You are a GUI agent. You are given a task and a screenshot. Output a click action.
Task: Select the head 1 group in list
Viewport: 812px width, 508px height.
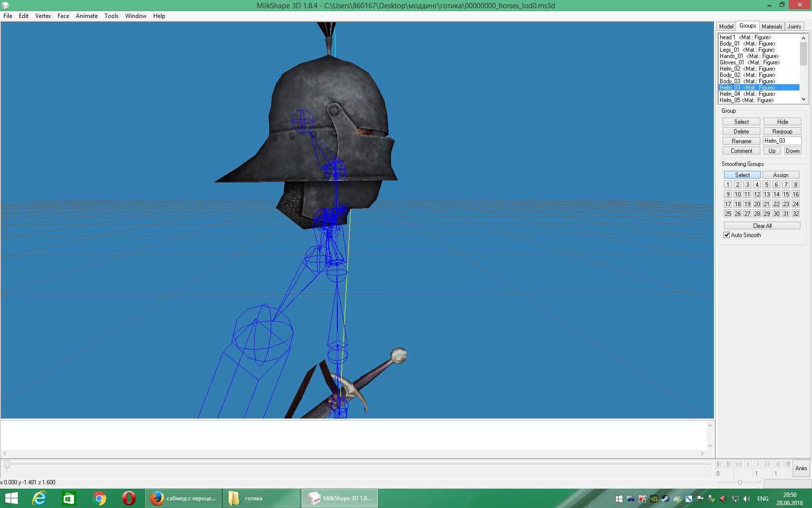759,37
